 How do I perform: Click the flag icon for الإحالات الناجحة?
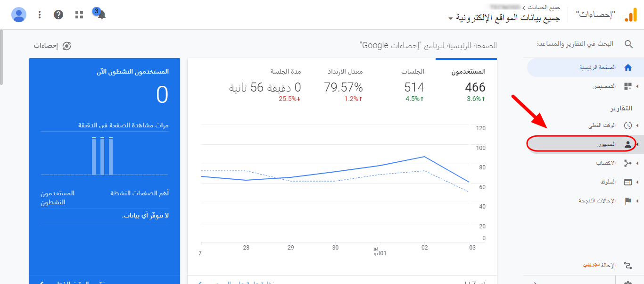[x=628, y=201]
